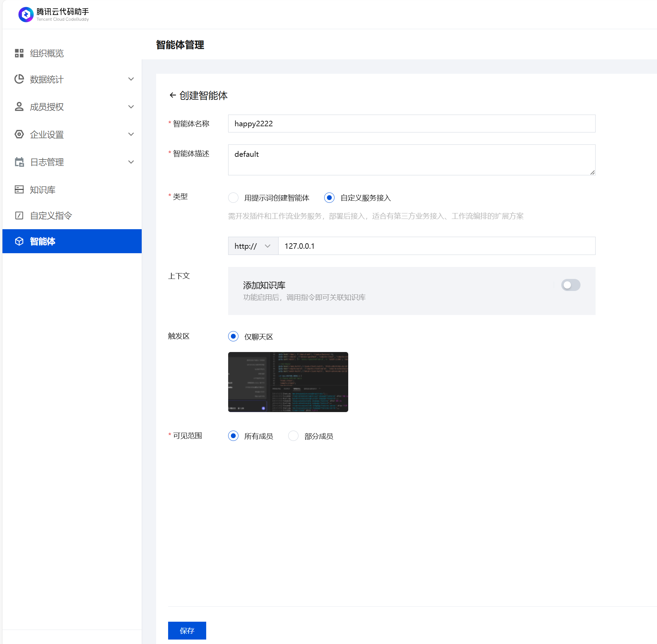
Task: Click the back arrow beside 创建智能体
Action: click(x=173, y=95)
